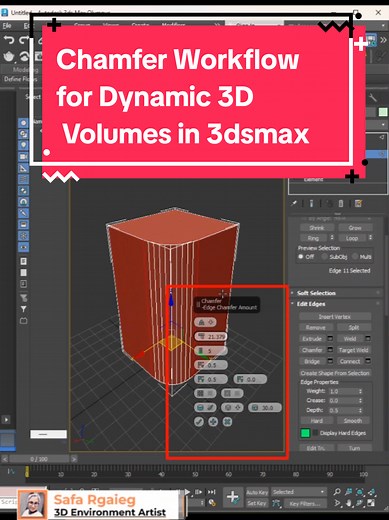Click the Split edges button
The width and height of the screenshot is (389, 520).
point(354,327)
